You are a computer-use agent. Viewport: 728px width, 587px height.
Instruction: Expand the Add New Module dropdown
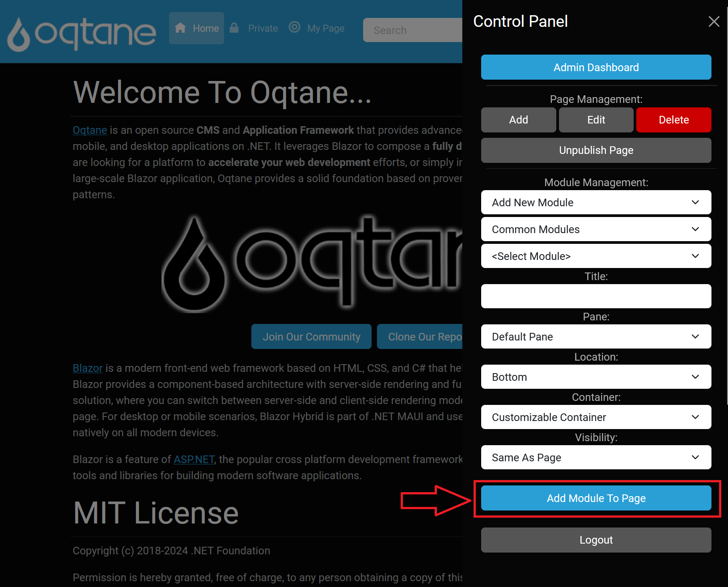[596, 202]
